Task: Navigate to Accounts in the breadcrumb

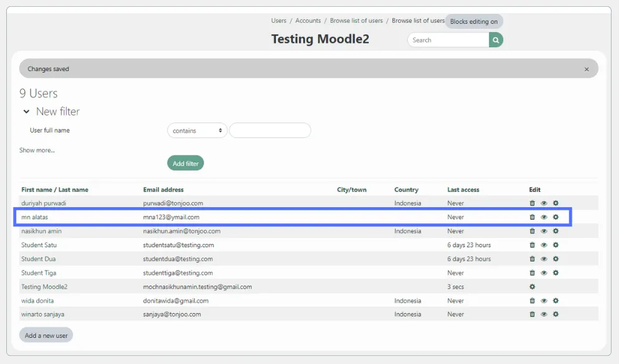Action: click(308, 20)
